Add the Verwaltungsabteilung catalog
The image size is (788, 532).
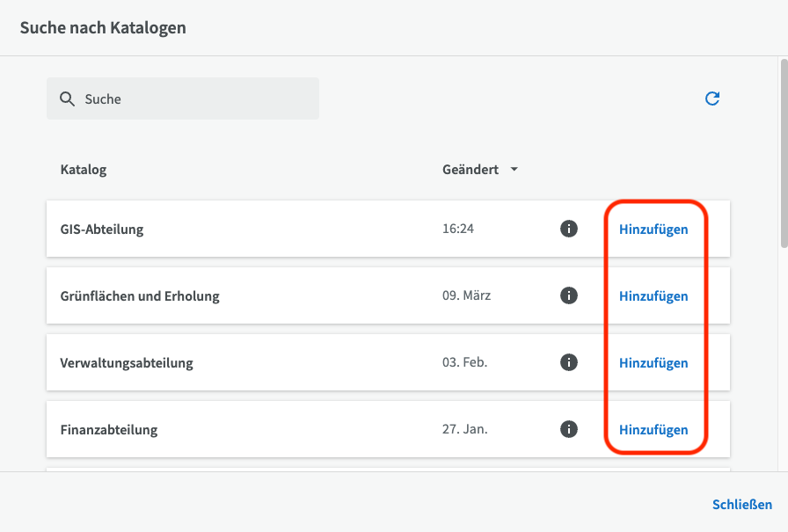tap(653, 362)
